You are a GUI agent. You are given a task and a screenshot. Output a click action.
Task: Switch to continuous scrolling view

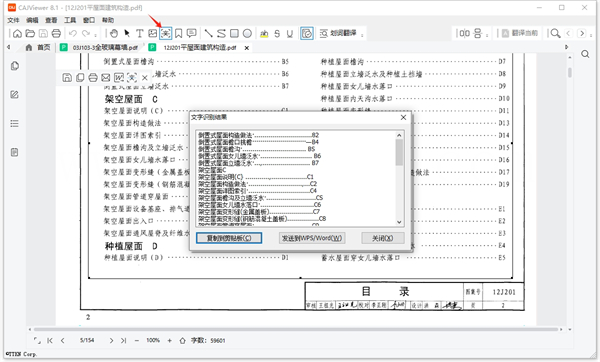478,34
